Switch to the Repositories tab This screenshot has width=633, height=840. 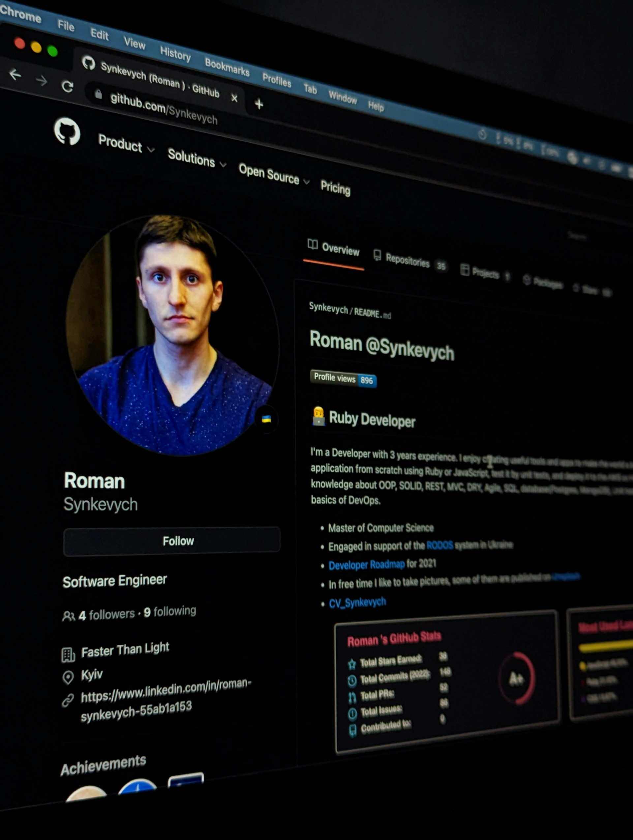click(x=407, y=261)
